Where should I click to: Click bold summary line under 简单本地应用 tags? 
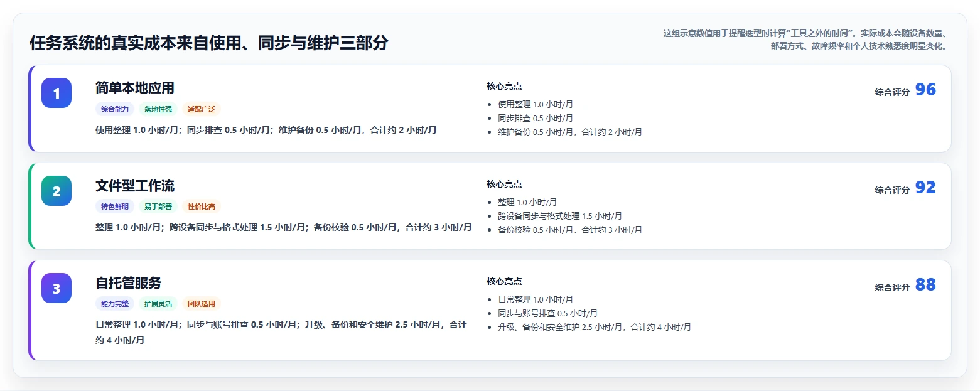[266, 130]
